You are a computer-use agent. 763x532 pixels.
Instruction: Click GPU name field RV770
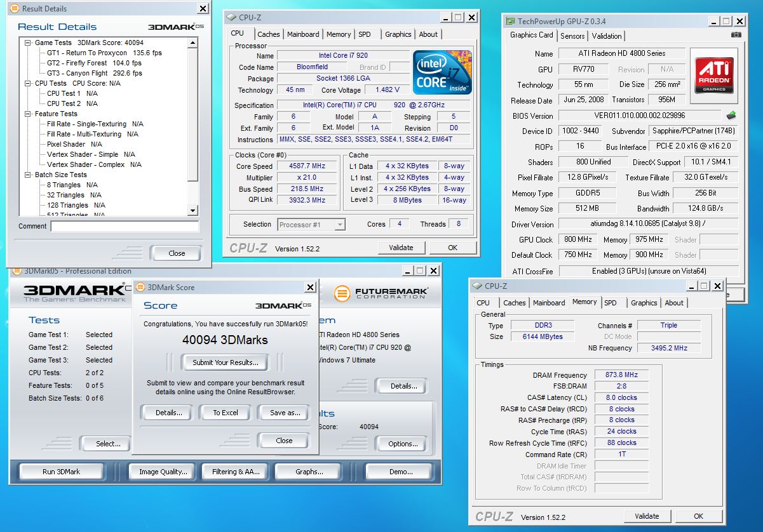(583, 69)
